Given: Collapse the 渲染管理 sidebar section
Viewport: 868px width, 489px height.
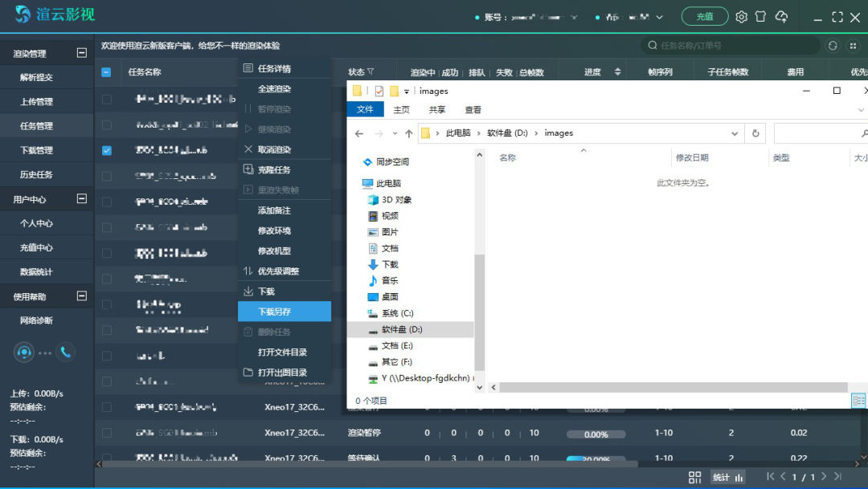Looking at the screenshot, I should (x=81, y=53).
